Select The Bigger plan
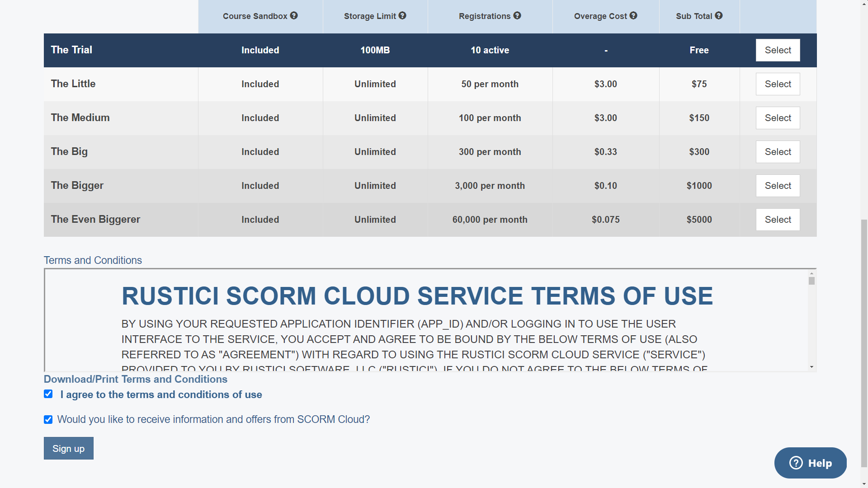 coord(778,185)
